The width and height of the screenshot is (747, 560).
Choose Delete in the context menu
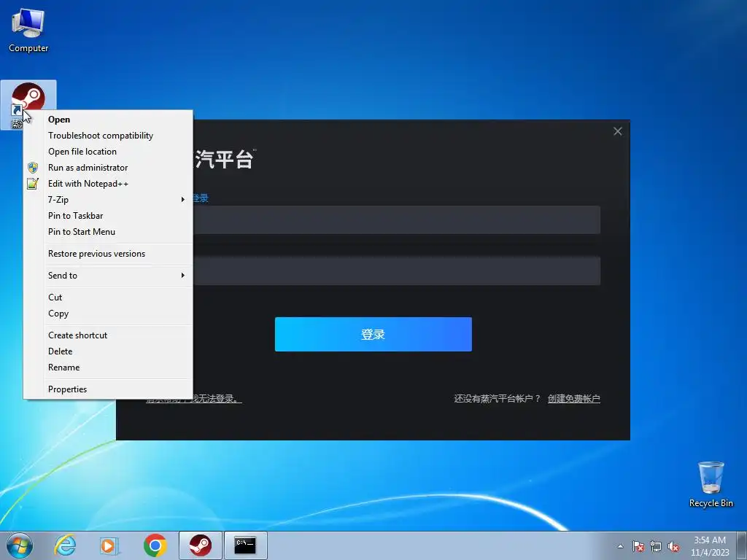tap(109, 351)
